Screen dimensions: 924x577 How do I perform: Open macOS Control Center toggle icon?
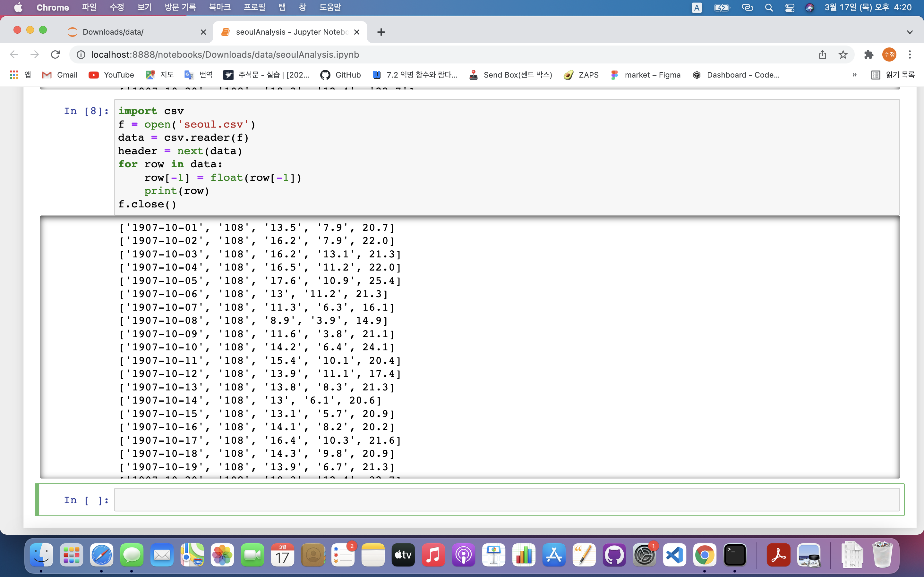click(790, 8)
